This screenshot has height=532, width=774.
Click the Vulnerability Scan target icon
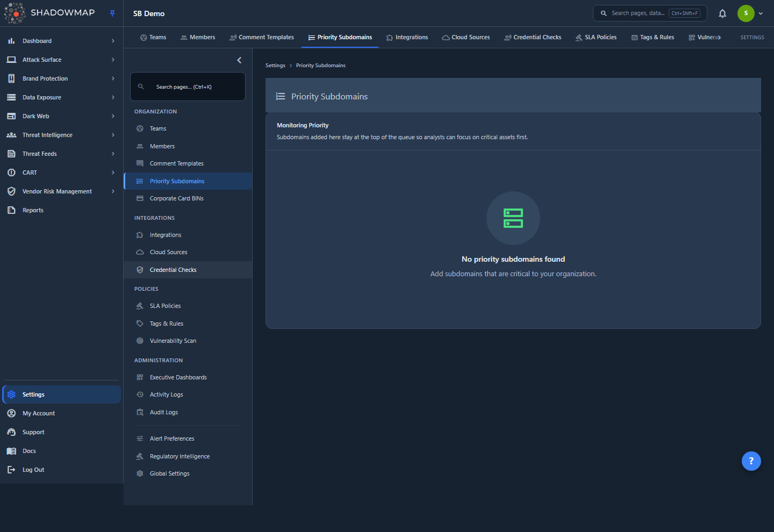point(140,341)
